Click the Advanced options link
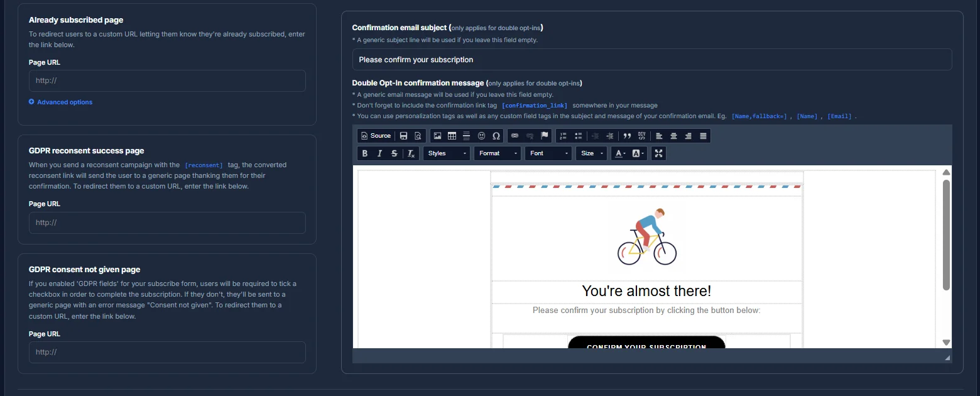This screenshot has height=396, width=980. click(x=60, y=102)
